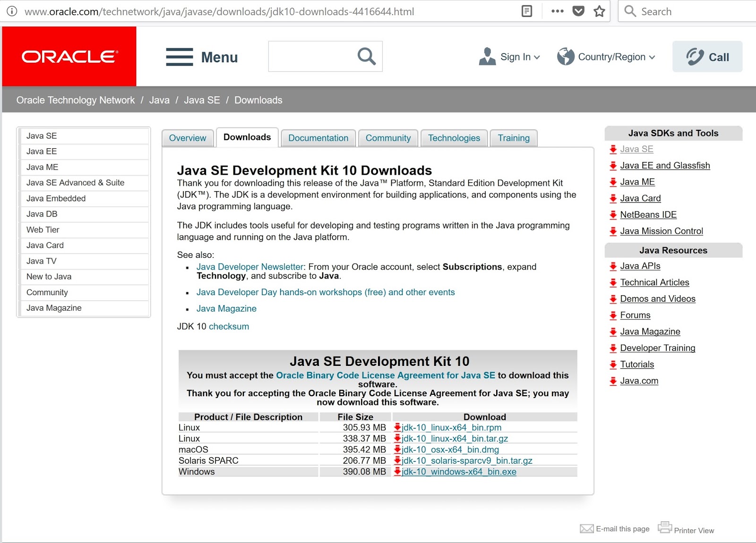Click the Printer View printer icon
This screenshot has width=756, height=543.
click(665, 527)
